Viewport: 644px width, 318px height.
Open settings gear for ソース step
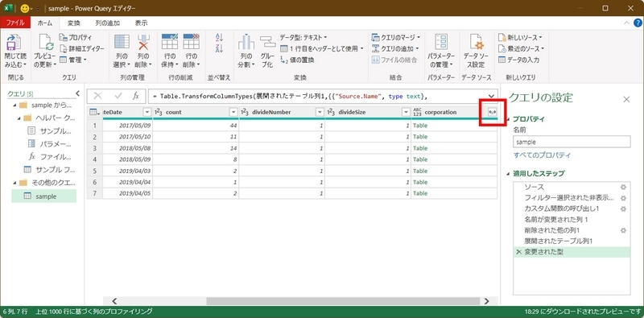pyautogui.click(x=623, y=187)
